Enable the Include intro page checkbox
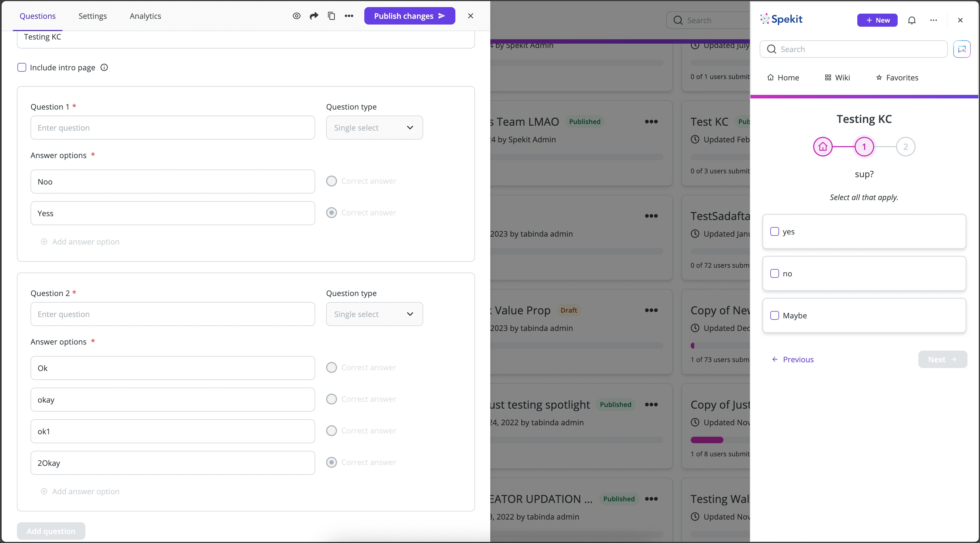This screenshot has height=543, width=980. coord(22,68)
